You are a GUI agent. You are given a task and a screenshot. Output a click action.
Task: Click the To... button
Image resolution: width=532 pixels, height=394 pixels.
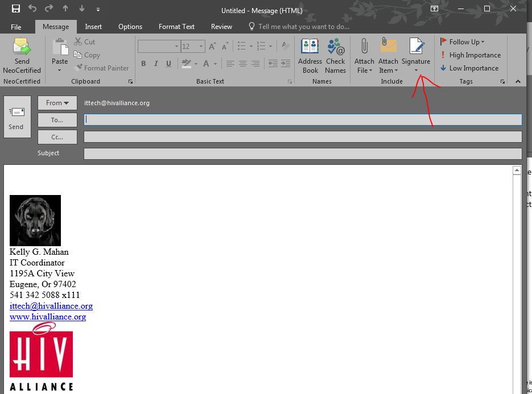(x=57, y=120)
